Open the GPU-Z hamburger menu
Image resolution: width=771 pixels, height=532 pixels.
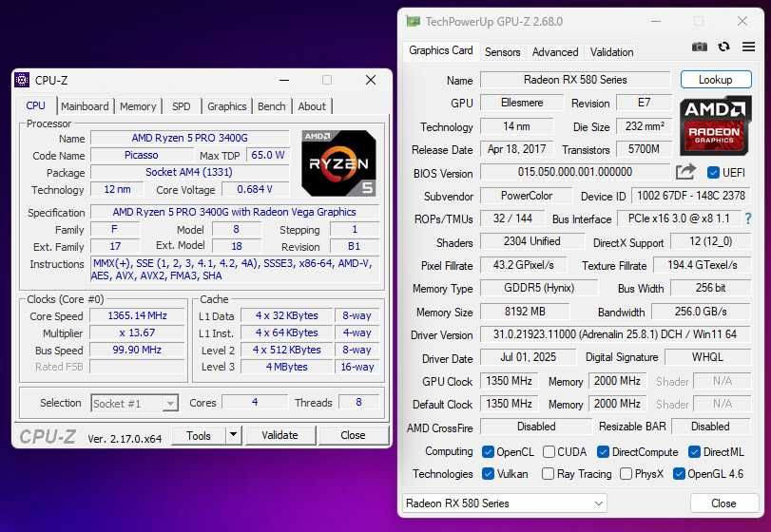click(748, 47)
